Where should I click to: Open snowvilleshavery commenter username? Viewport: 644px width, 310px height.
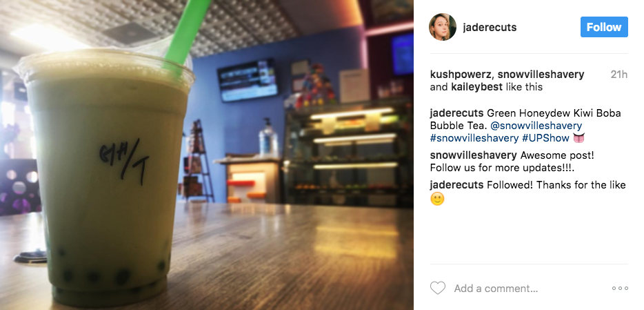(474, 155)
